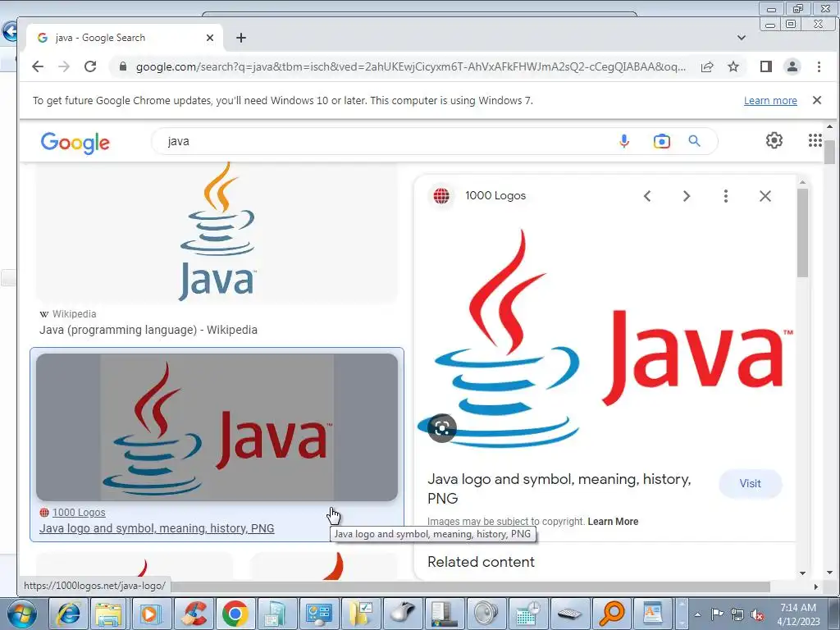Open Java (programming language) - Wikipedia link
The height and width of the screenshot is (630, 840).
click(x=148, y=330)
